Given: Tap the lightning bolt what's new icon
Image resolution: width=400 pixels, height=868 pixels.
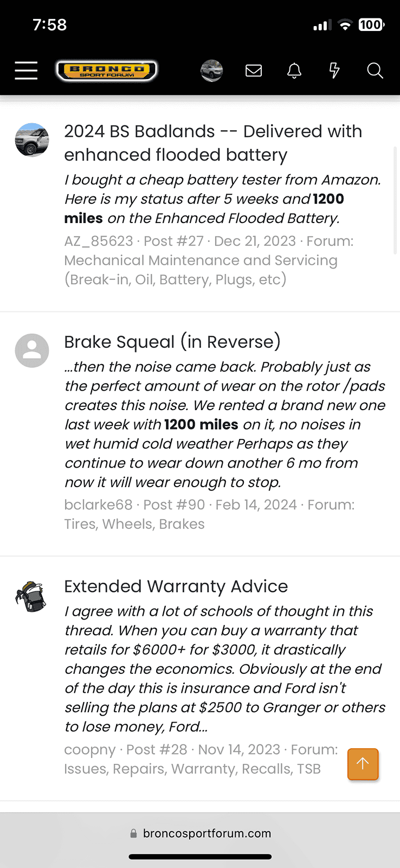Looking at the screenshot, I should 334,71.
